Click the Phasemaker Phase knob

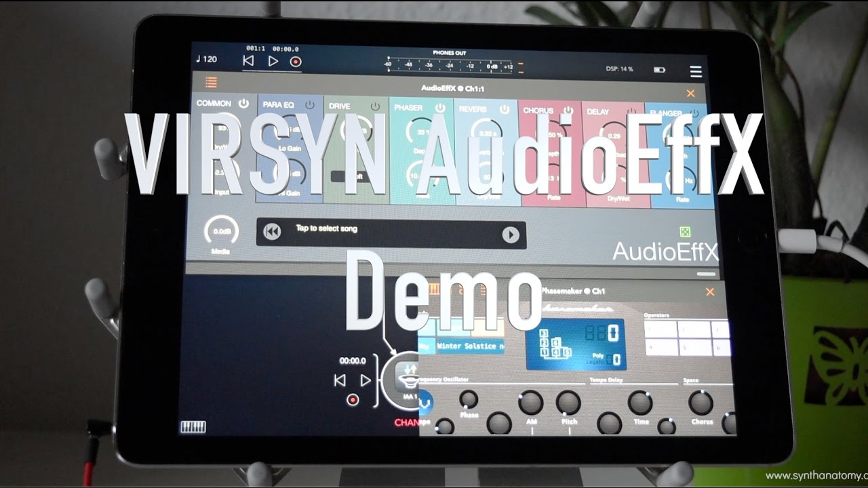469,399
